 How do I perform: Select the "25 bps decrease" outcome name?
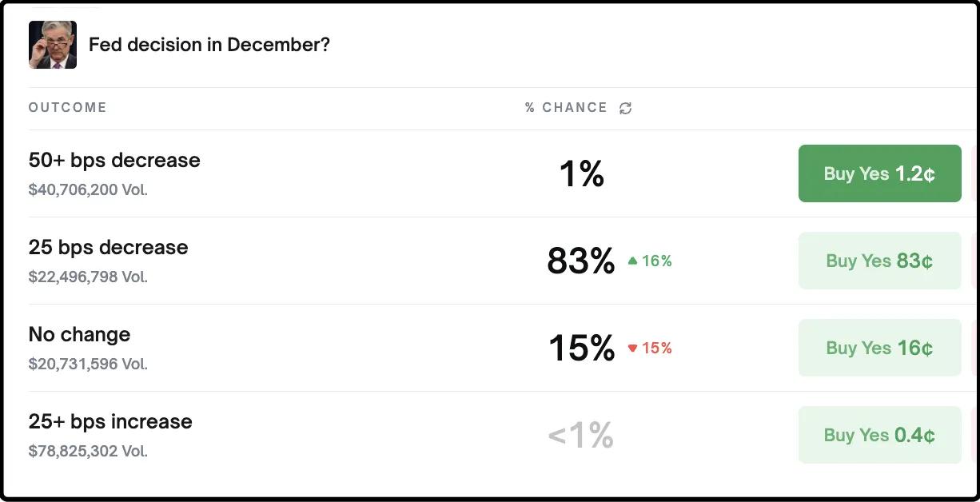pos(108,247)
